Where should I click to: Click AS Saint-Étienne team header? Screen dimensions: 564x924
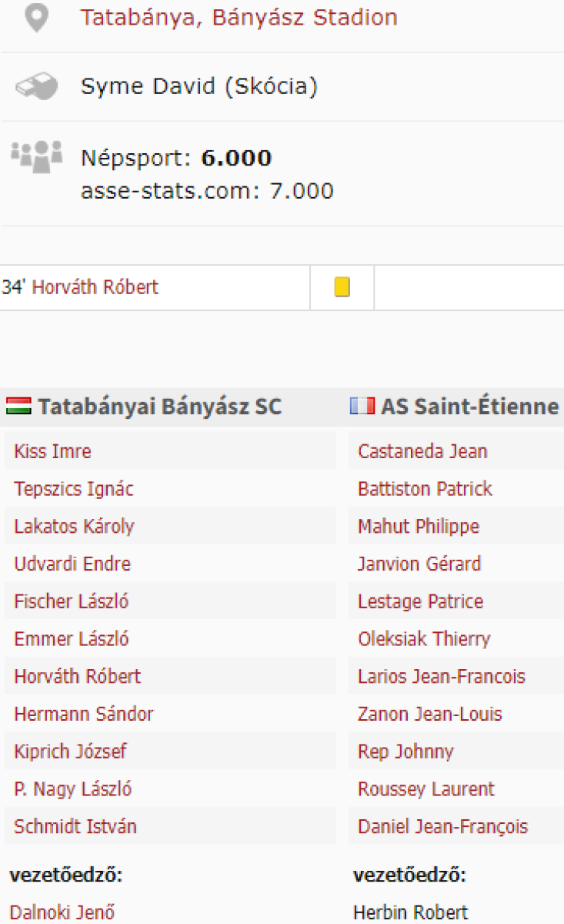pyautogui.click(x=470, y=407)
